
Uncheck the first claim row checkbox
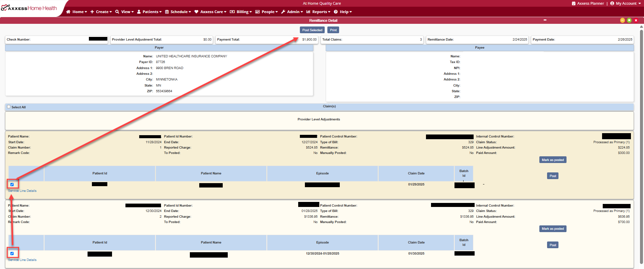[x=12, y=184]
